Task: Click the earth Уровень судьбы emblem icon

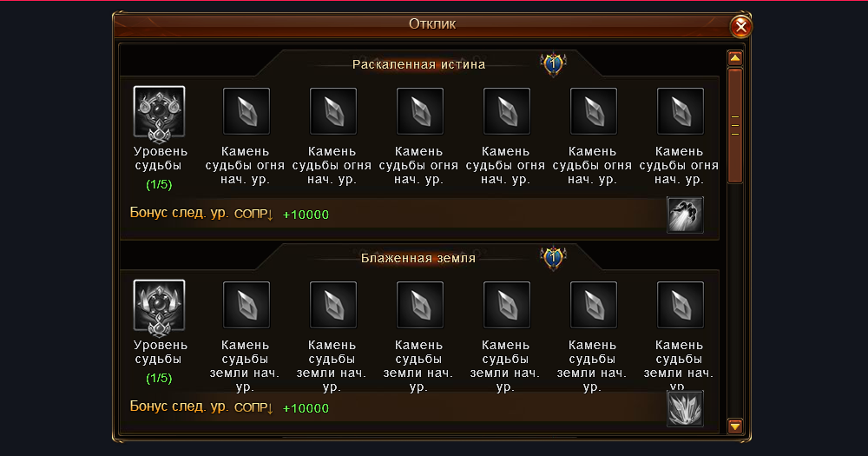Action: pos(159,306)
